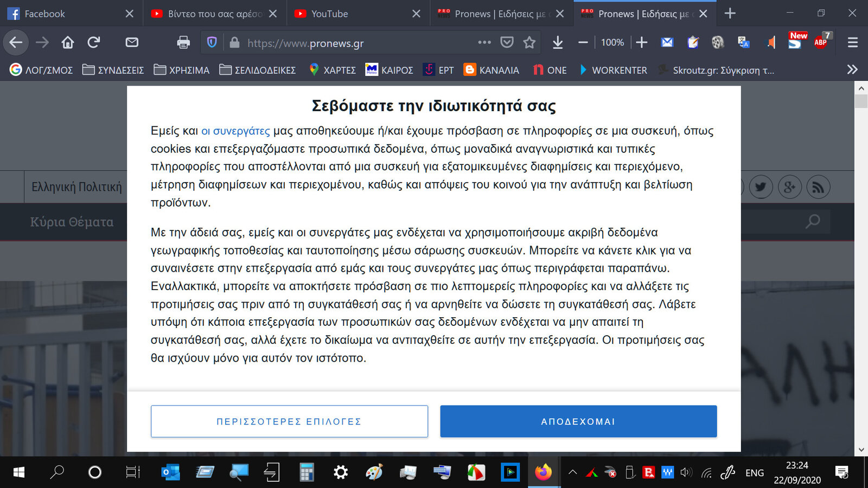868x488 pixels.
Task: Switch to Βίντεο που σας αρέσουν tab
Action: (x=214, y=14)
